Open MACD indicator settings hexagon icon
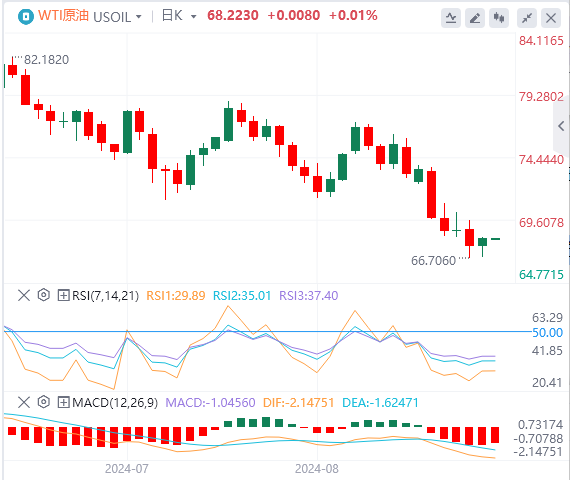 click(x=44, y=402)
